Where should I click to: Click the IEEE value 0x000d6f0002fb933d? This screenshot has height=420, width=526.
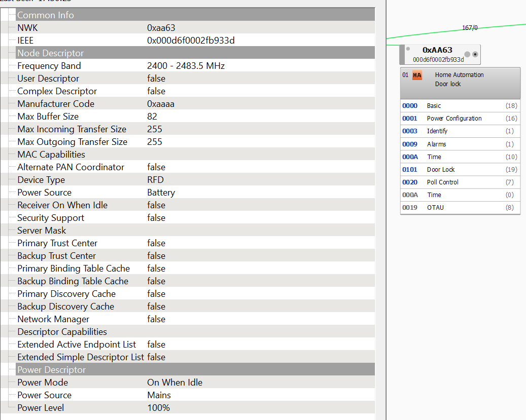click(x=191, y=41)
